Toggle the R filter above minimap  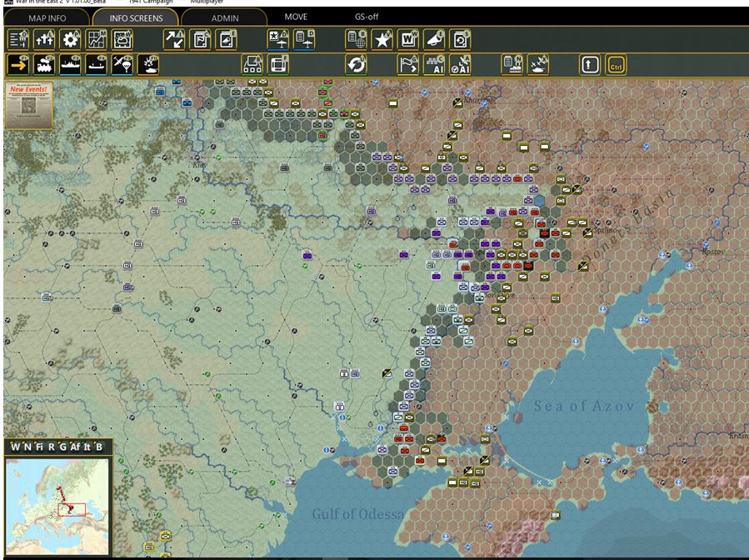click(51, 447)
